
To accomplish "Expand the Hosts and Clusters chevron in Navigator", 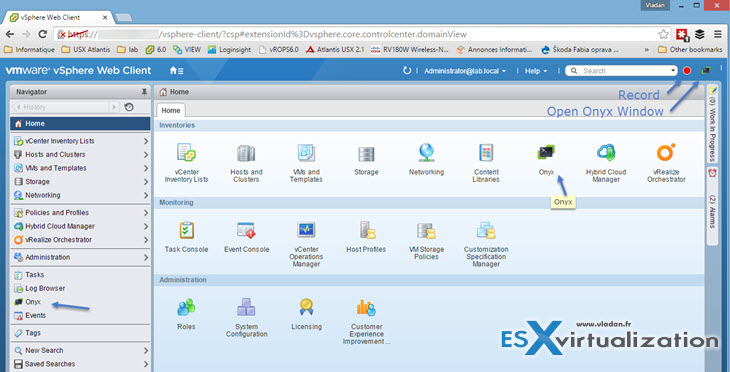I will 146,155.
